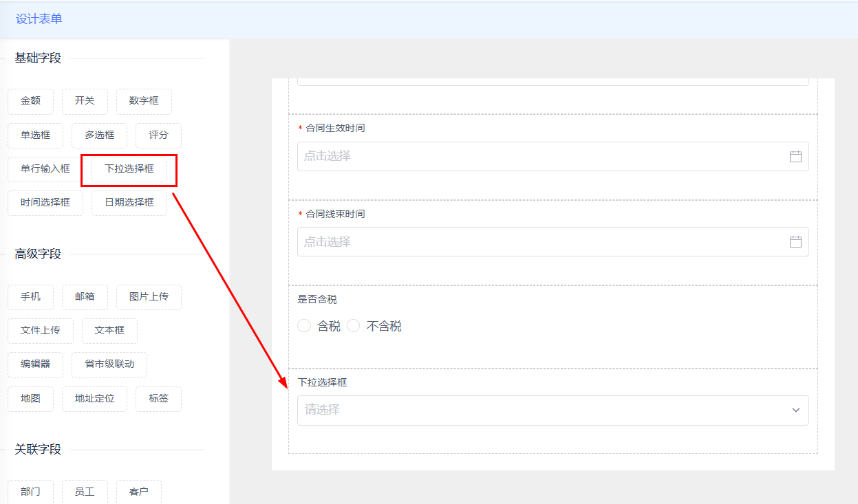Expand the 请选择 dropdown chevron

pos(795,410)
